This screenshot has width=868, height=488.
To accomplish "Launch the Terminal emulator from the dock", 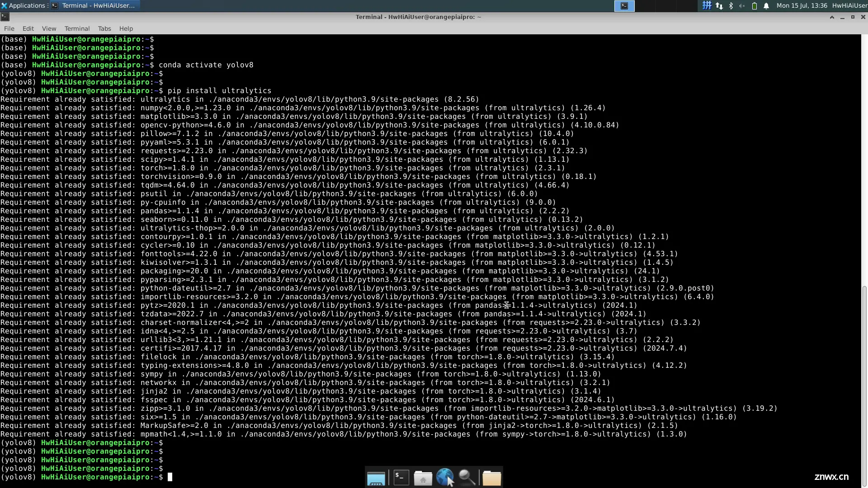I will (x=401, y=478).
